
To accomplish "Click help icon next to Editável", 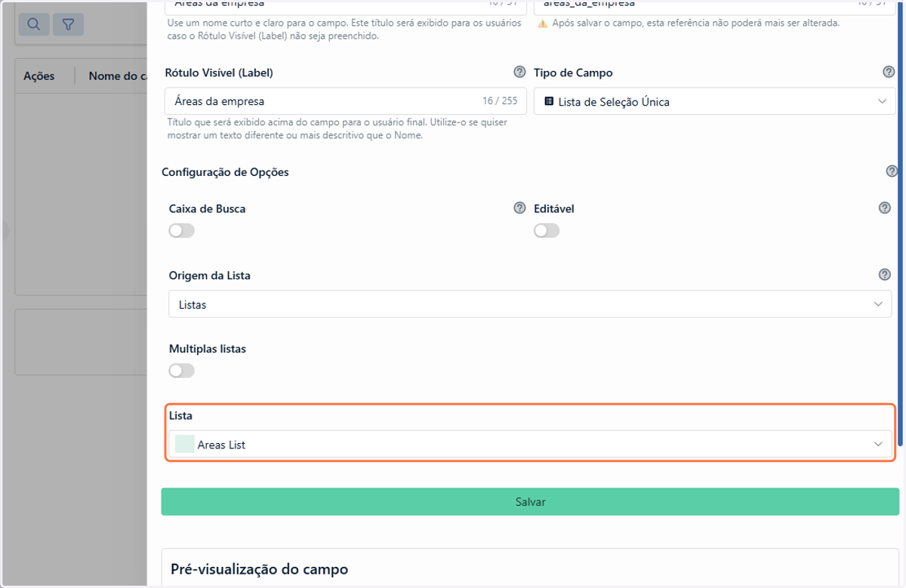I will click(x=885, y=208).
